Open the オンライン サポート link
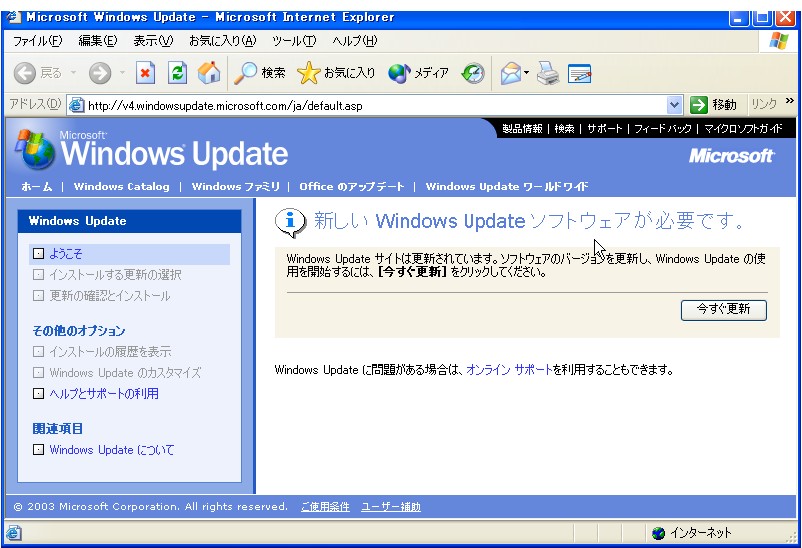 click(x=509, y=370)
